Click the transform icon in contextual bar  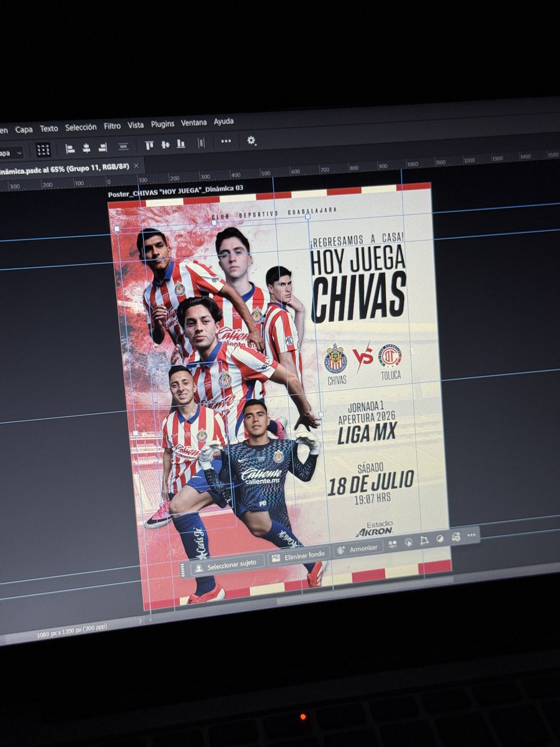click(424, 540)
